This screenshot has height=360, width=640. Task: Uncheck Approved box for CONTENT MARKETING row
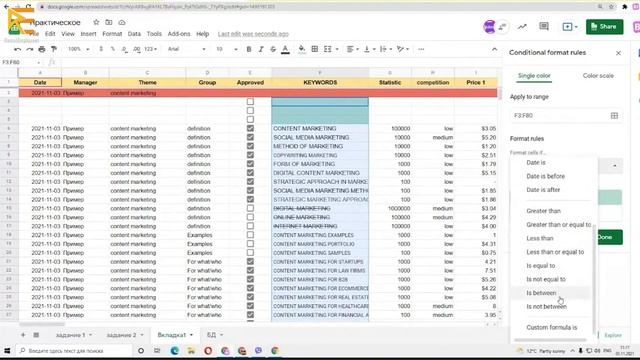[250, 128]
